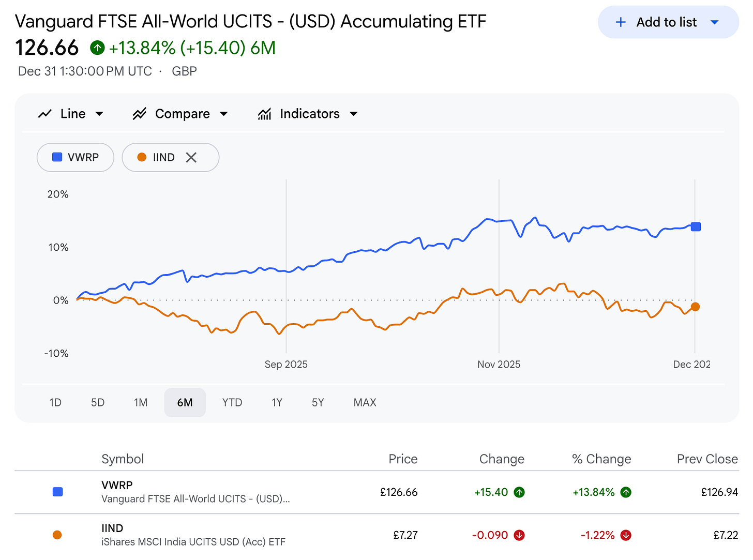Open the Compare dropdown arrow
The width and height of the screenshot is (753, 560).
tap(224, 114)
